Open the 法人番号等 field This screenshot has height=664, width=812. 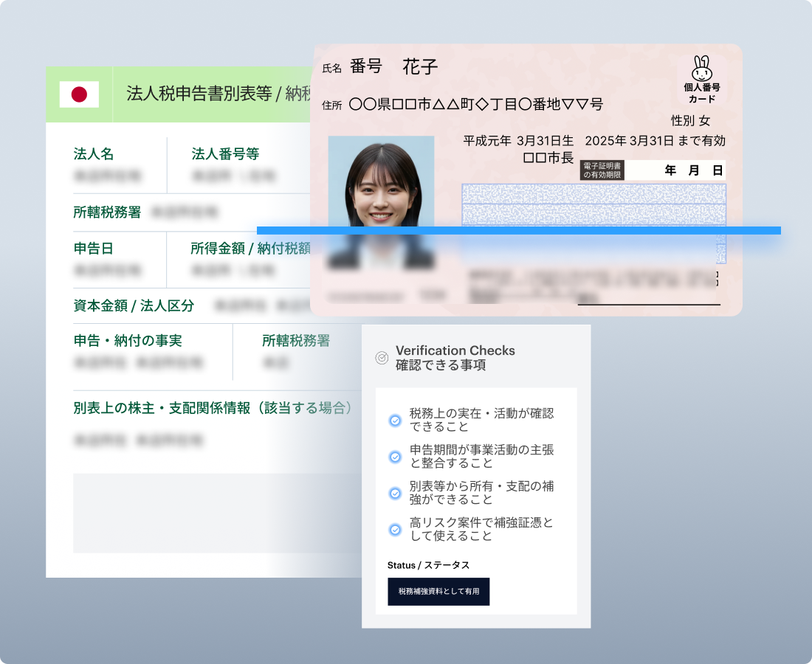coord(225,154)
